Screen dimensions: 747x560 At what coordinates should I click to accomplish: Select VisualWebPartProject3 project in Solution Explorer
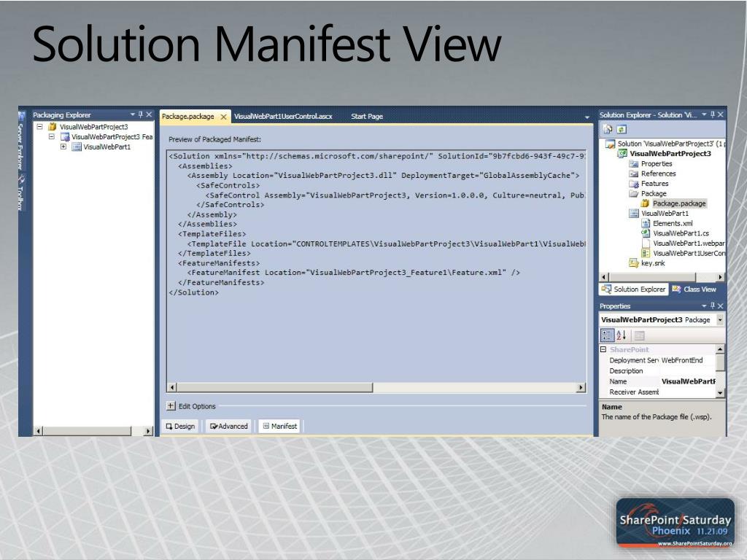coord(670,153)
